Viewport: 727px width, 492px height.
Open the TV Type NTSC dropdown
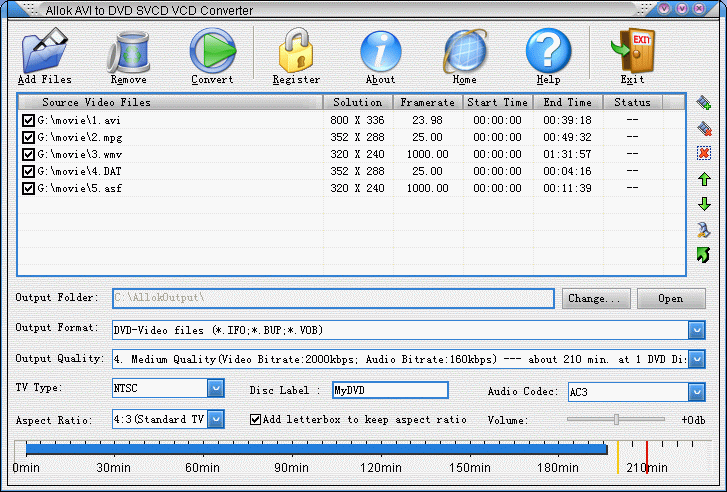pos(215,388)
